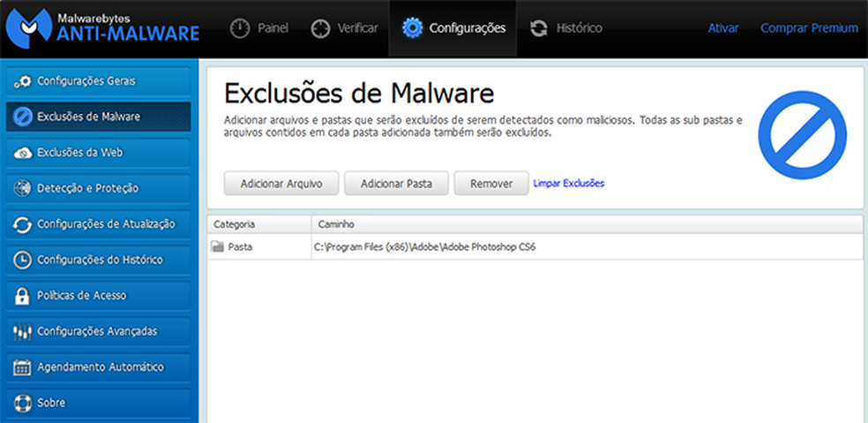
Task: Click the Histórico refresh icon
Action: click(x=539, y=28)
